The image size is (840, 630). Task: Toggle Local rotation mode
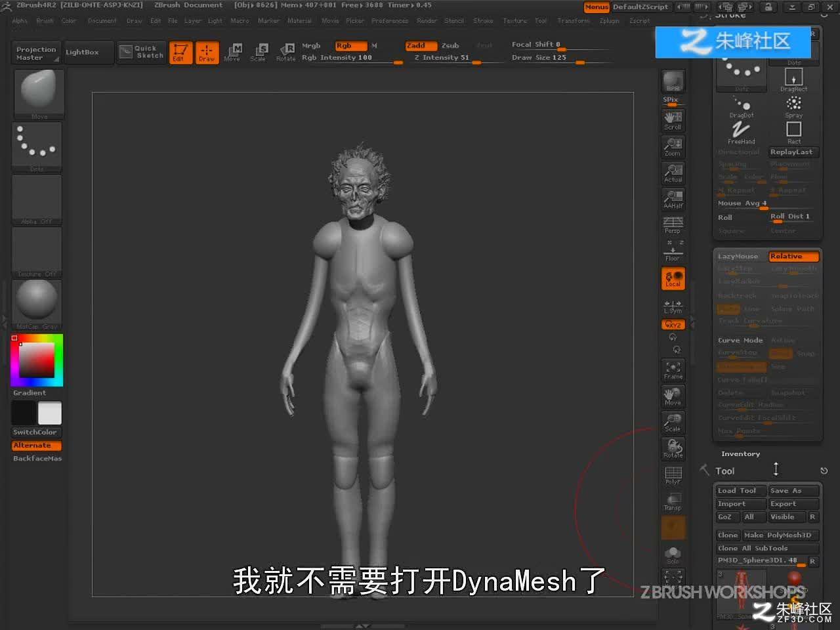pyautogui.click(x=673, y=278)
